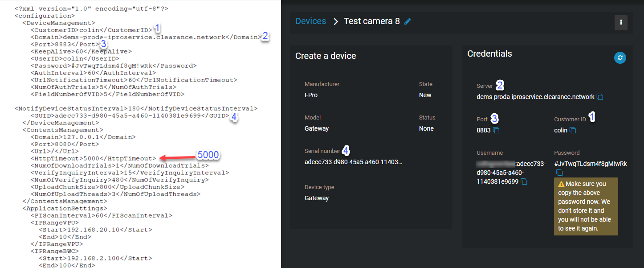This screenshot has height=268, width=644.
Task: Select the NumOfDownloadTrials XML line
Action: [120, 165]
